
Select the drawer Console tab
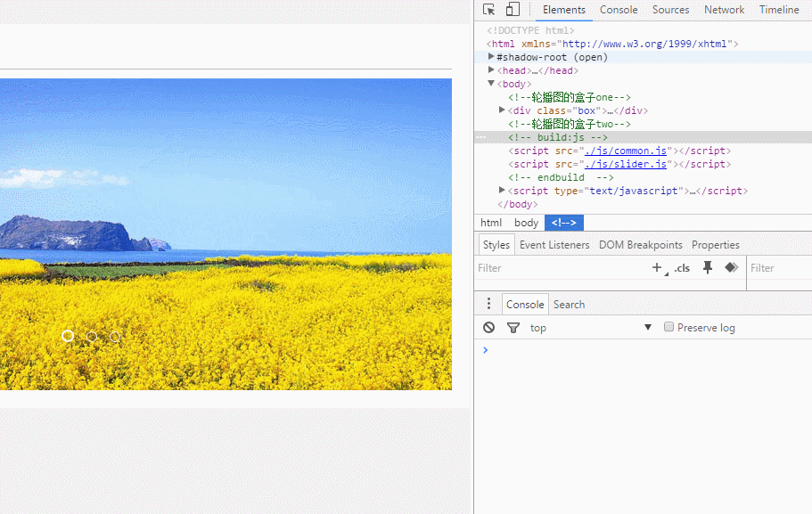point(525,305)
